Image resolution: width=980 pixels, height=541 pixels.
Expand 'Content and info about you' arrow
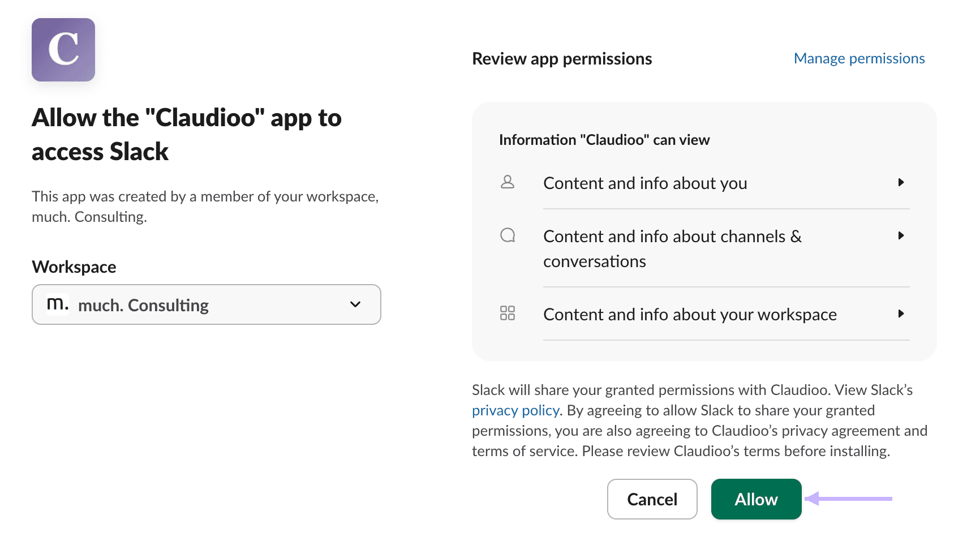901,182
